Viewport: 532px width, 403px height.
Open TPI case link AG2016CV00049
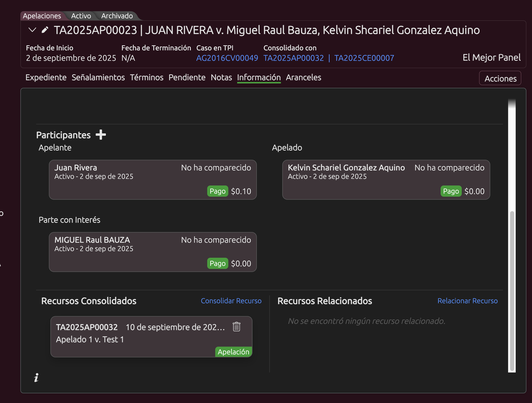click(227, 58)
